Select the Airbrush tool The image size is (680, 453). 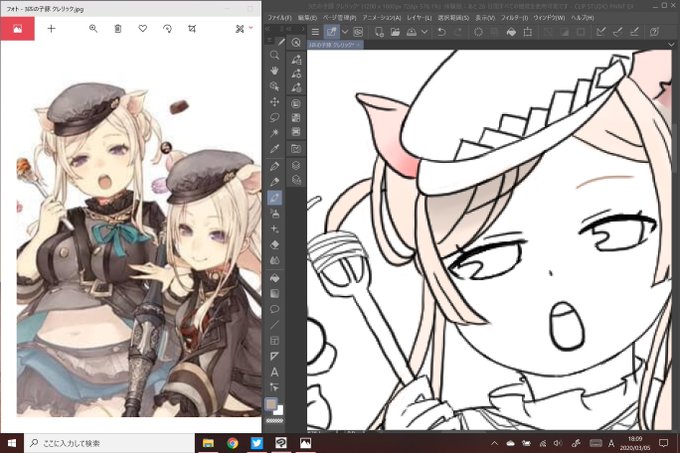tap(274, 213)
